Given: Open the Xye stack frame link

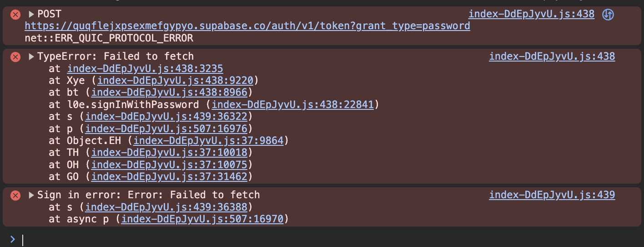Looking at the screenshot, I should (175, 81).
